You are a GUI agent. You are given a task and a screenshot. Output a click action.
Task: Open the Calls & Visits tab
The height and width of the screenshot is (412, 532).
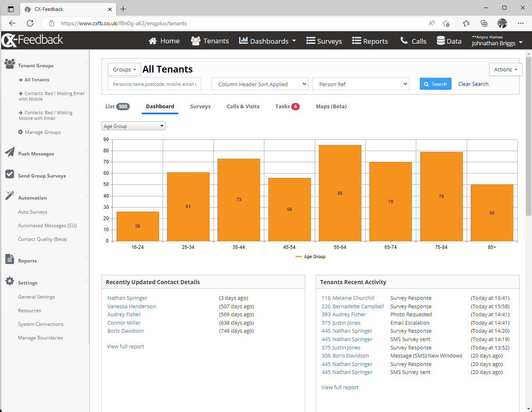[x=243, y=106]
